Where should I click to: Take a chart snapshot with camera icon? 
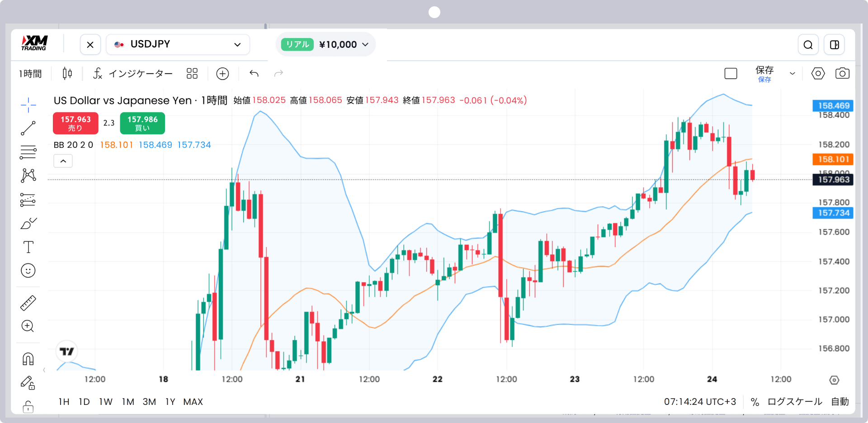point(842,73)
